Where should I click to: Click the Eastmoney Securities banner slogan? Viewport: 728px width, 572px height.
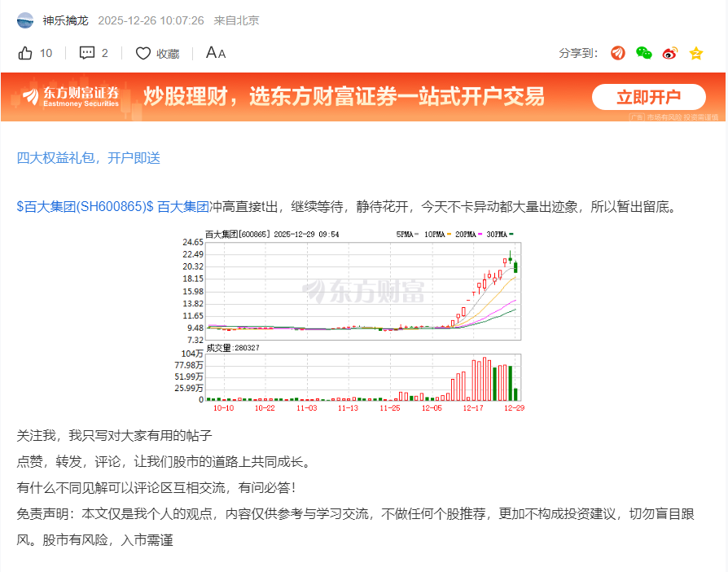tap(344, 97)
